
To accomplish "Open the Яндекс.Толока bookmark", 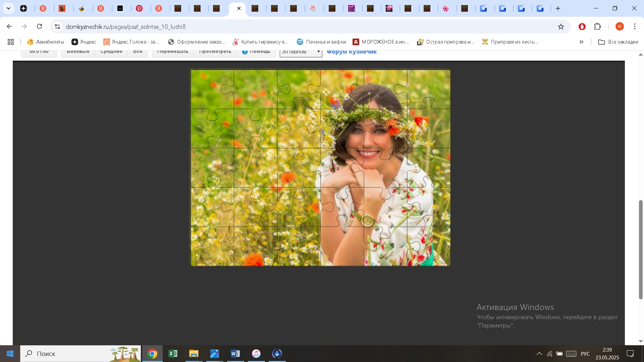I will [131, 42].
